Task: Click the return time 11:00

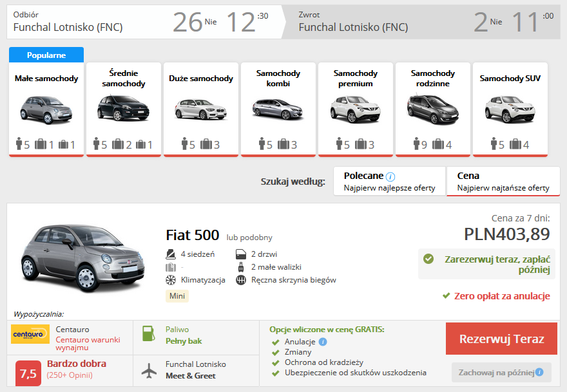Action: click(x=533, y=22)
